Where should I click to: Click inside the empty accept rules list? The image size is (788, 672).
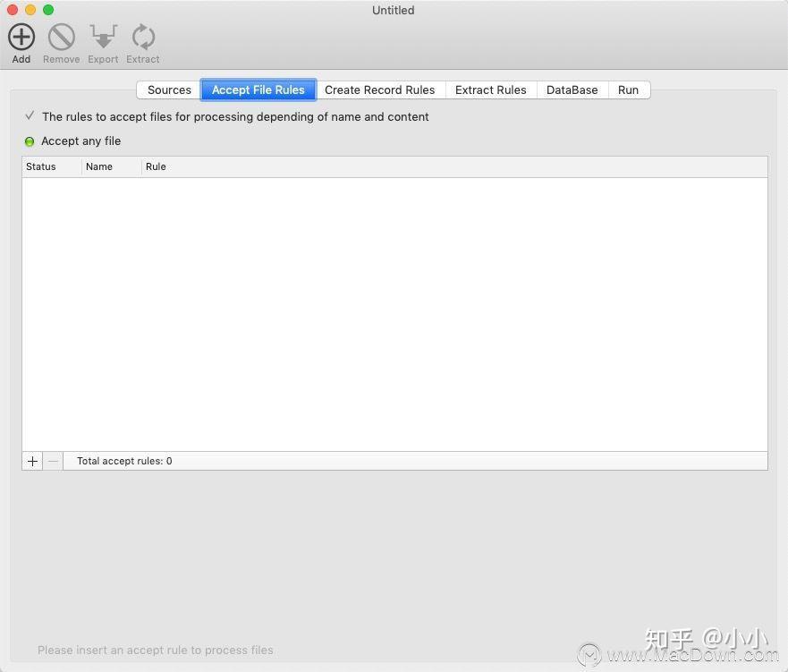coord(394,313)
